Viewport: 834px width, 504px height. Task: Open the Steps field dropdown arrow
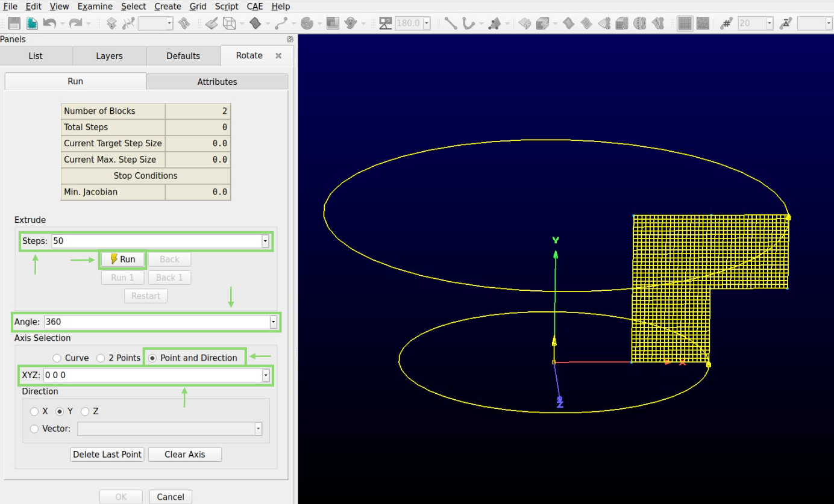pyautogui.click(x=265, y=241)
